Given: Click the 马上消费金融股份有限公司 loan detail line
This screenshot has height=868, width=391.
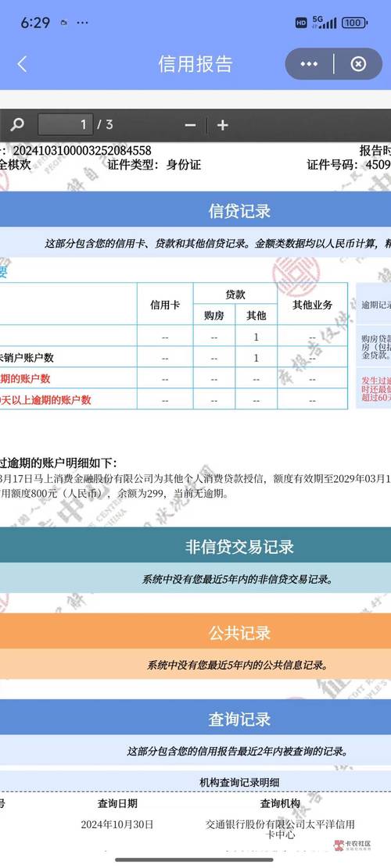Looking at the screenshot, I should pos(194,478).
